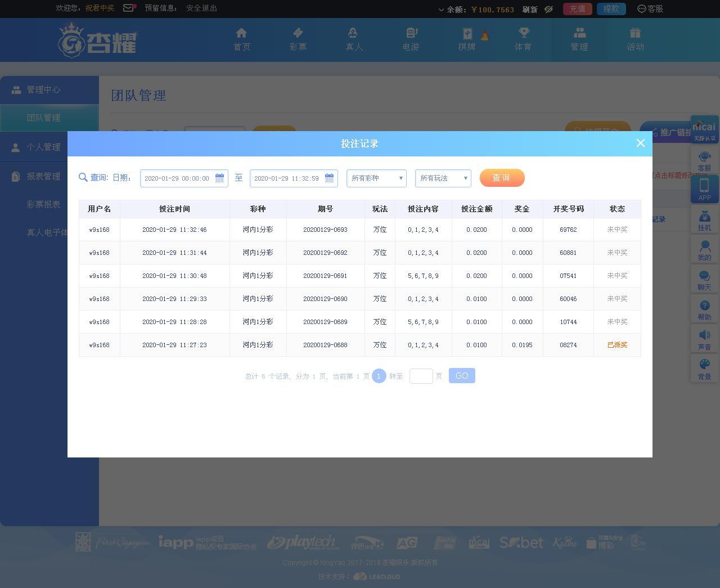This screenshot has height=588, width=720.
Task: Click the page jump input box
Action: 421,376
